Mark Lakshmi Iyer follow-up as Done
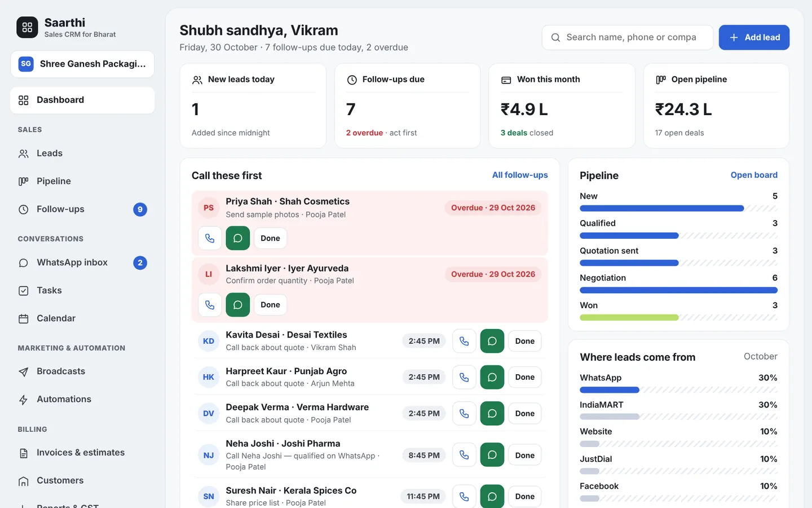Viewport: 812px width, 508px height. (x=270, y=305)
